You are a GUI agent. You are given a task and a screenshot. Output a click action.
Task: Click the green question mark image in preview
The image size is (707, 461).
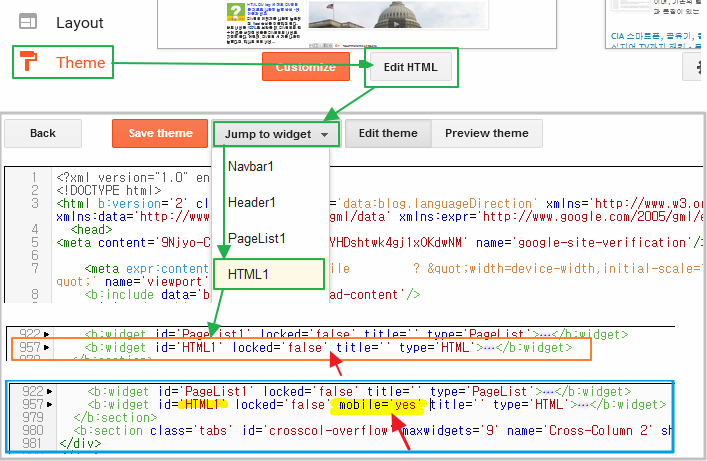click(x=235, y=12)
